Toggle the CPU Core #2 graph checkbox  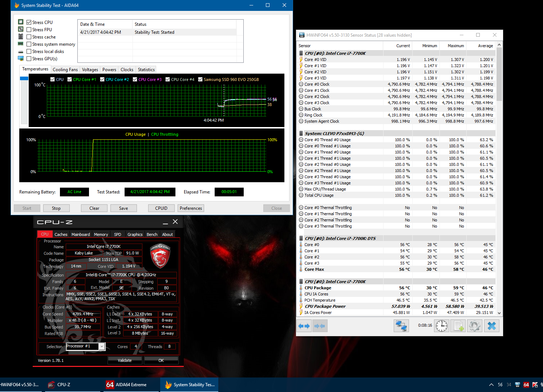pyautogui.click(x=102, y=79)
